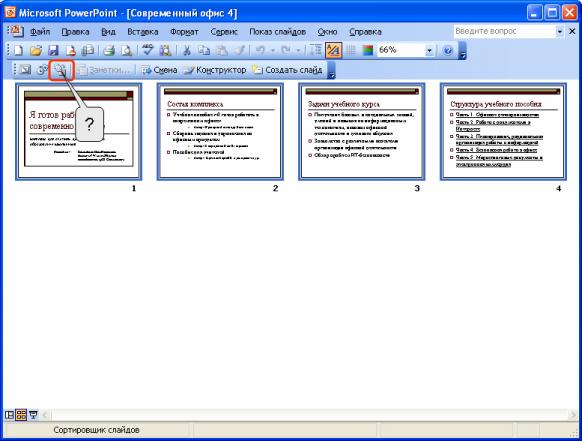Click the Print icon
Screen dimensions: 582x441
click(x=109, y=50)
